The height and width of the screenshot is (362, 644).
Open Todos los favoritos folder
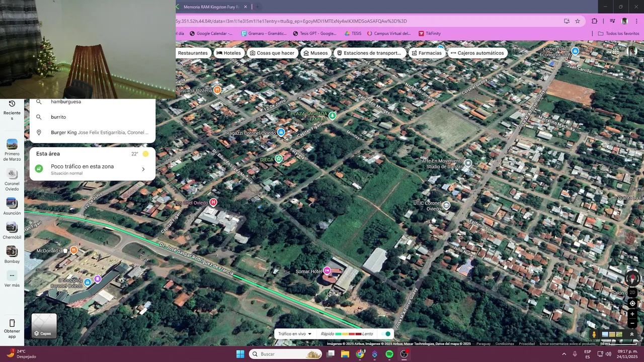[618, 34]
